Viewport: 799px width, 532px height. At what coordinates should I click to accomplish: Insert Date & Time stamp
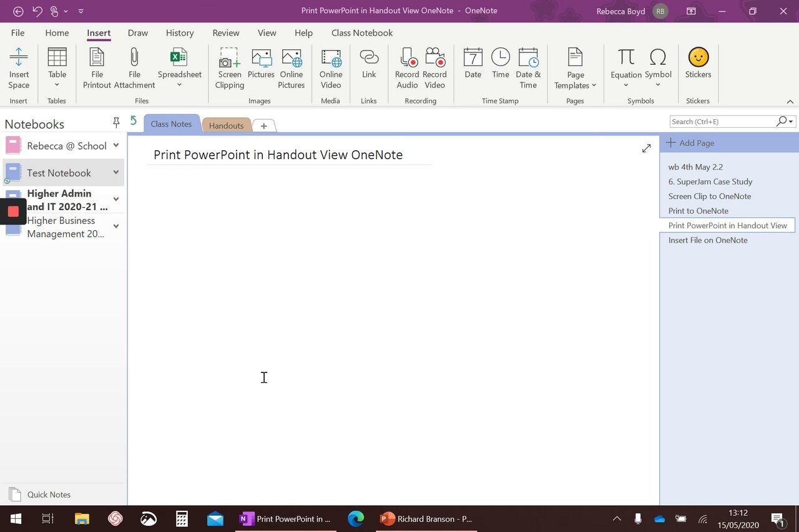[528, 69]
